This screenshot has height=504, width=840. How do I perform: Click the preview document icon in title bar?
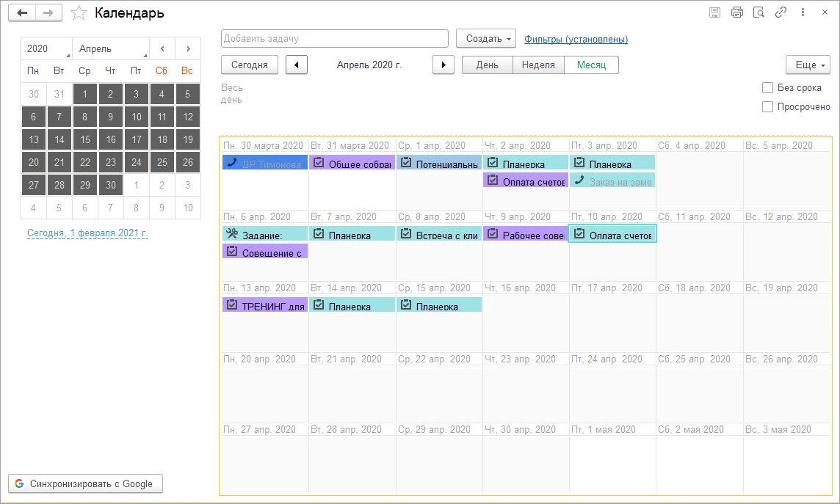click(758, 12)
